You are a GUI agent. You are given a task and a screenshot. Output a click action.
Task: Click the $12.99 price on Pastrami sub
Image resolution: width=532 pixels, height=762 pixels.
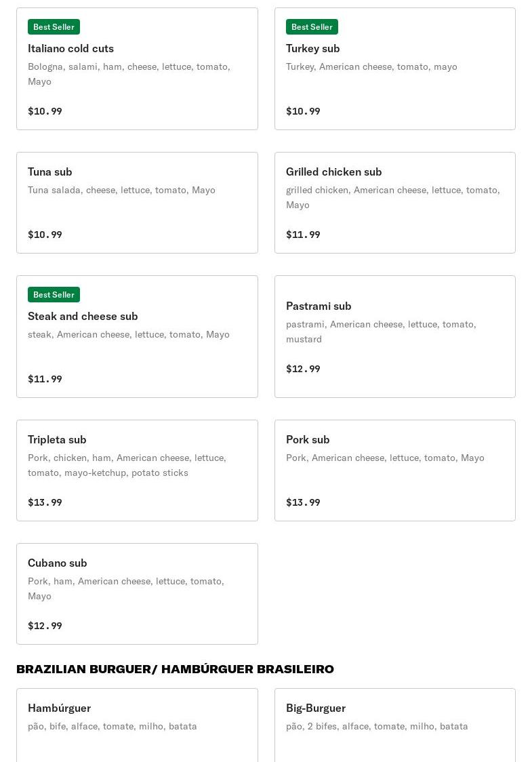[x=303, y=369]
